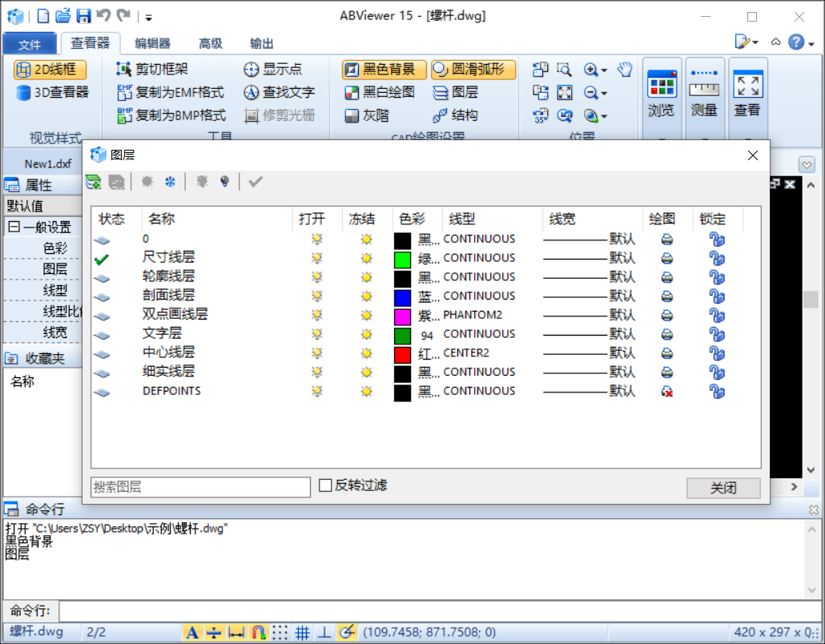The width and height of the screenshot is (825, 644).
Task: Click the magenta color swatch of 双点画线层
Action: pos(403,316)
